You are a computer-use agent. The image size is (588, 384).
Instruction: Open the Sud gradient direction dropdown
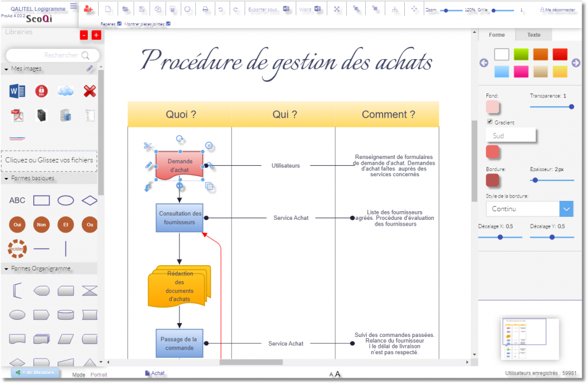click(x=510, y=135)
